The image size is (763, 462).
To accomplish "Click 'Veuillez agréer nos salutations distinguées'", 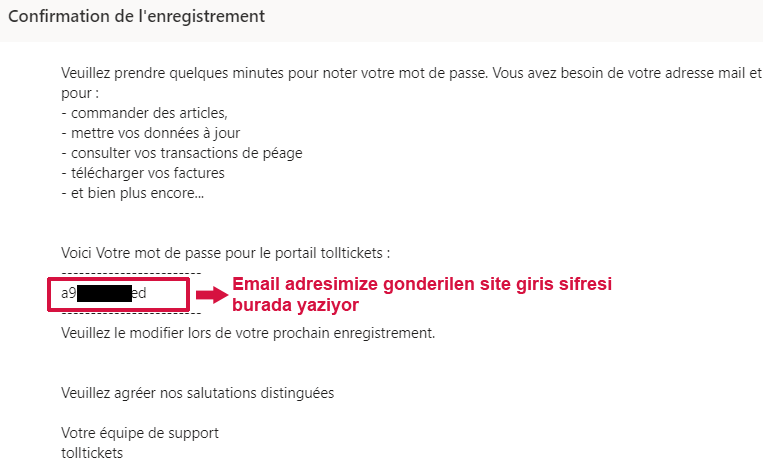I will tap(198, 393).
